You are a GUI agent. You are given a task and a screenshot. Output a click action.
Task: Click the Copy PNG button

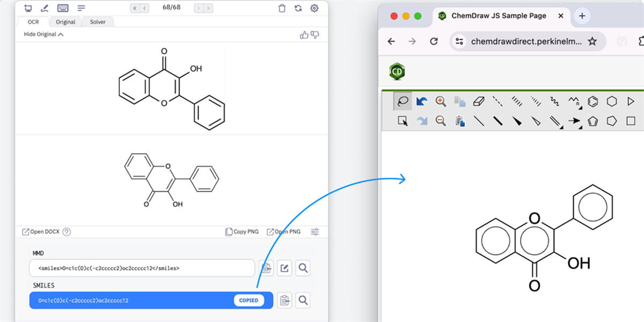(x=241, y=231)
